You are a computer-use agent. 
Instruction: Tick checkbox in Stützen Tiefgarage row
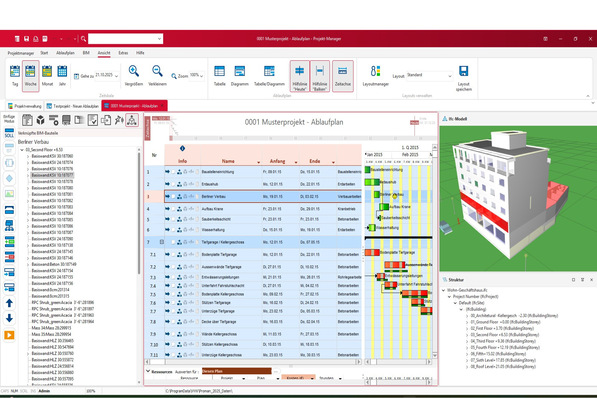(x=173, y=303)
